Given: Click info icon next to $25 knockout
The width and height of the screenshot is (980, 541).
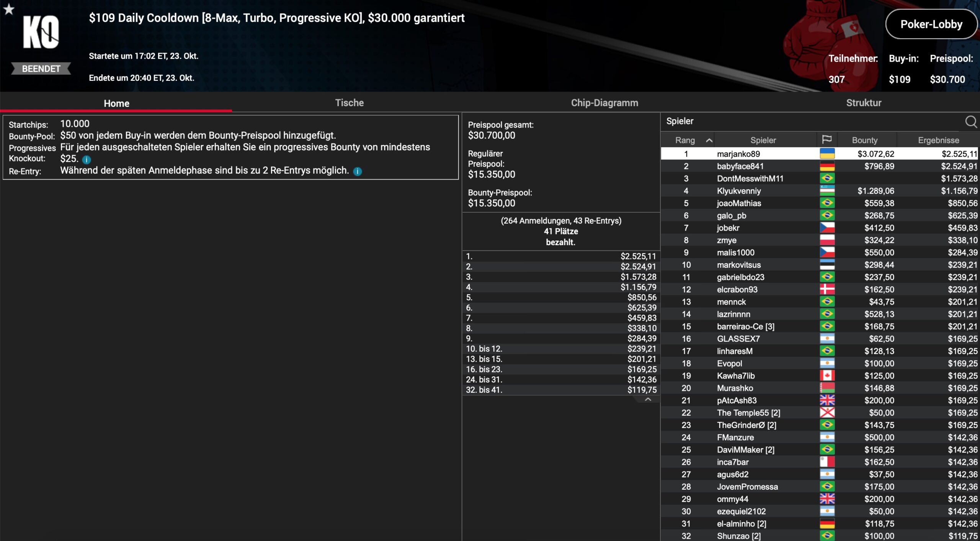Looking at the screenshot, I should tap(87, 160).
